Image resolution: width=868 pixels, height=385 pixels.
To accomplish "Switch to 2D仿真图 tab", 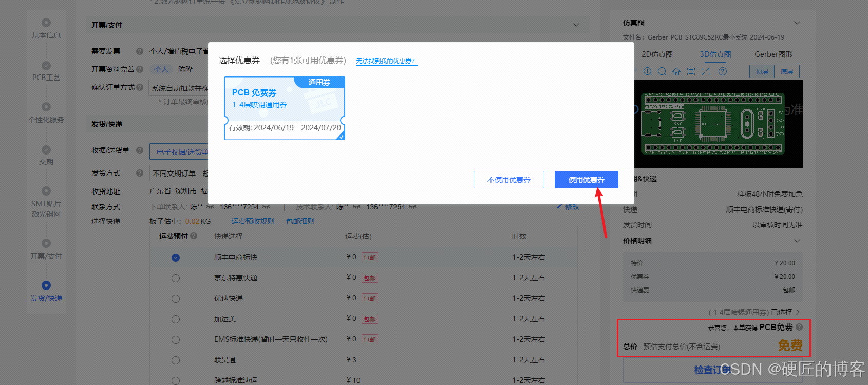I will 657,54.
